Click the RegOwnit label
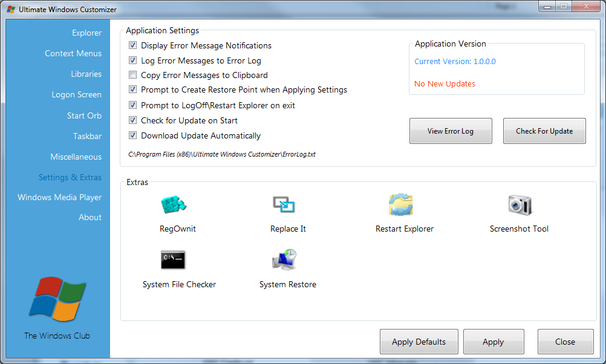606x364 pixels. pyautogui.click(x=178, y=229)
